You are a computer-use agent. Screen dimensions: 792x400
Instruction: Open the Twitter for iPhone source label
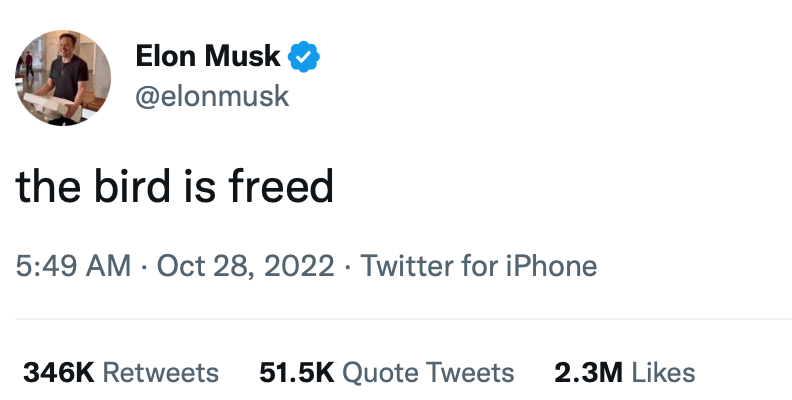(x=478, y=266)
